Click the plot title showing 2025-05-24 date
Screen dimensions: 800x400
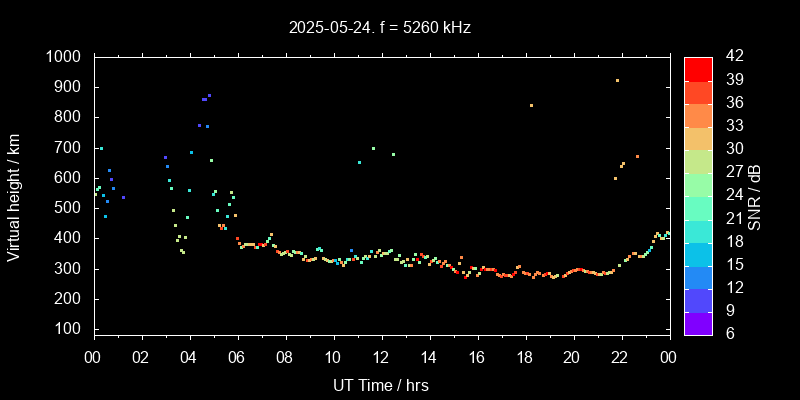(379, 28)
